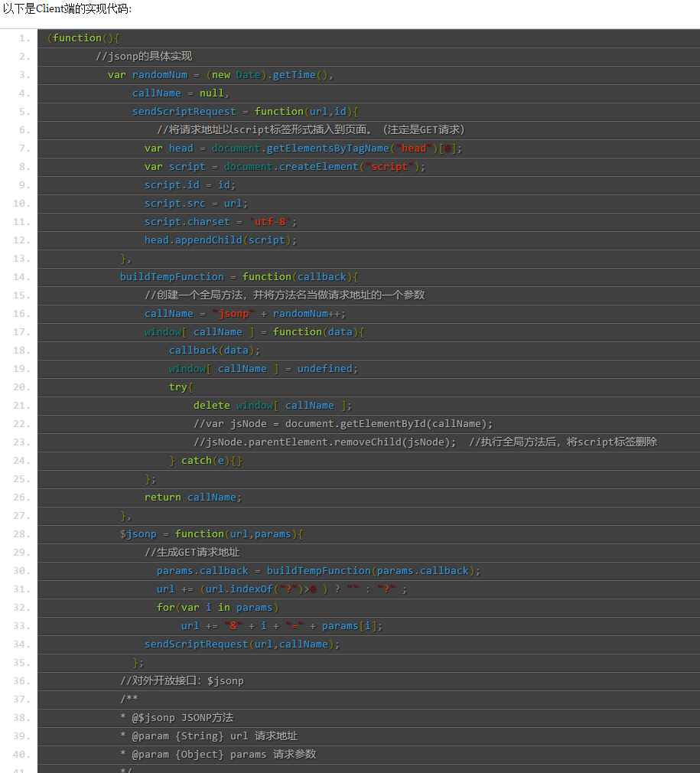
Task: Click the comment '//jsonp的具体实现'
Action: [x=143, y=57]
